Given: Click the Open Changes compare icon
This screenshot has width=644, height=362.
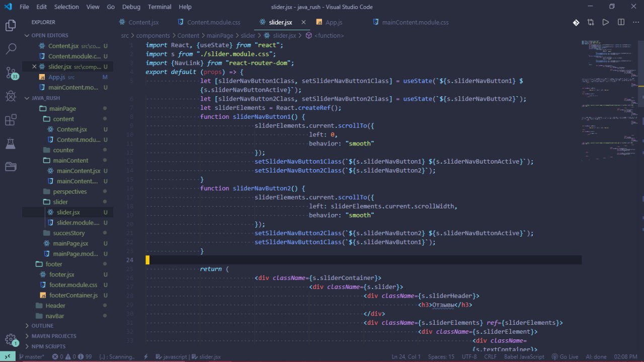Looking at the screenshot, I should (x=591, y=23).
